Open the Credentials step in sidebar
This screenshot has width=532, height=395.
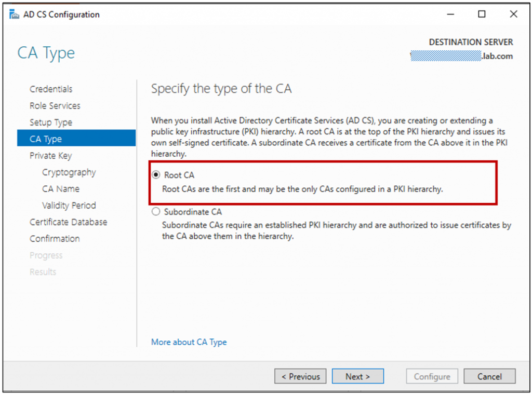click(51, 89)
